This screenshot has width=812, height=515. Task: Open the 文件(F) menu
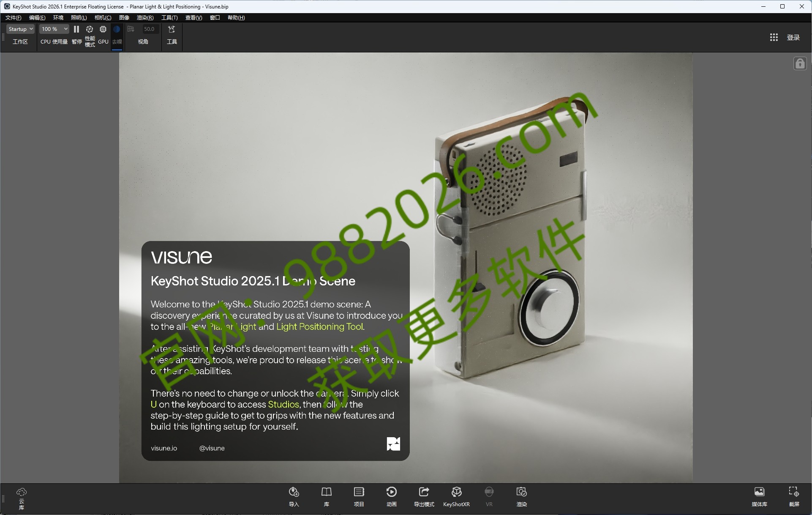pos(13,18)
